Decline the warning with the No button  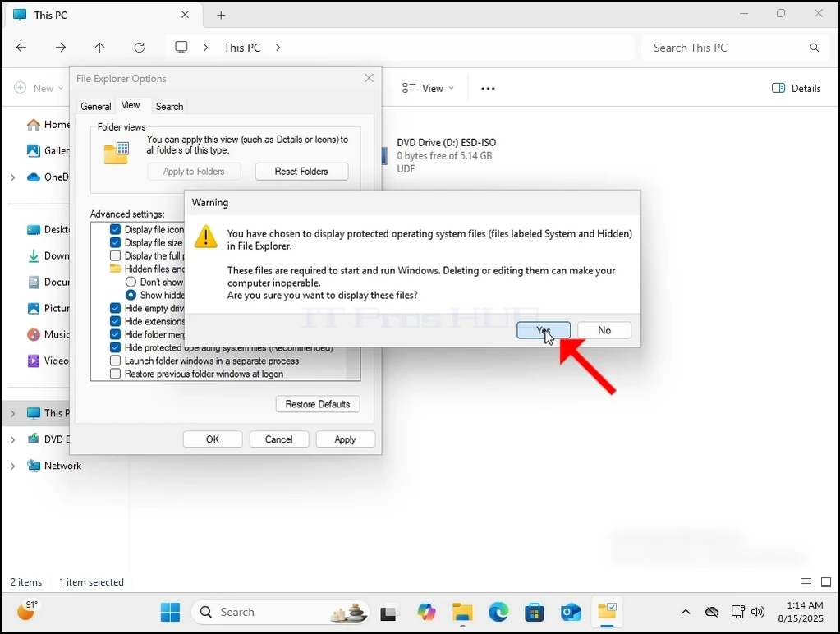click(604, 330)
